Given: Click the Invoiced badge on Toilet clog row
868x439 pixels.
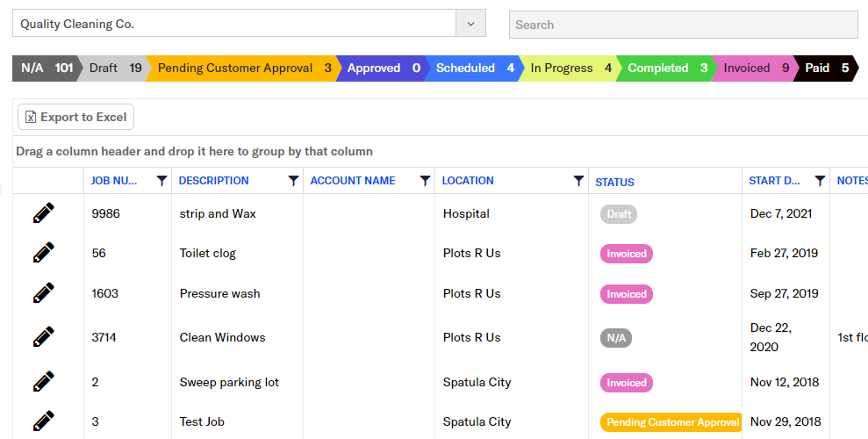Looking at the screenshot, I should (626, 254).
